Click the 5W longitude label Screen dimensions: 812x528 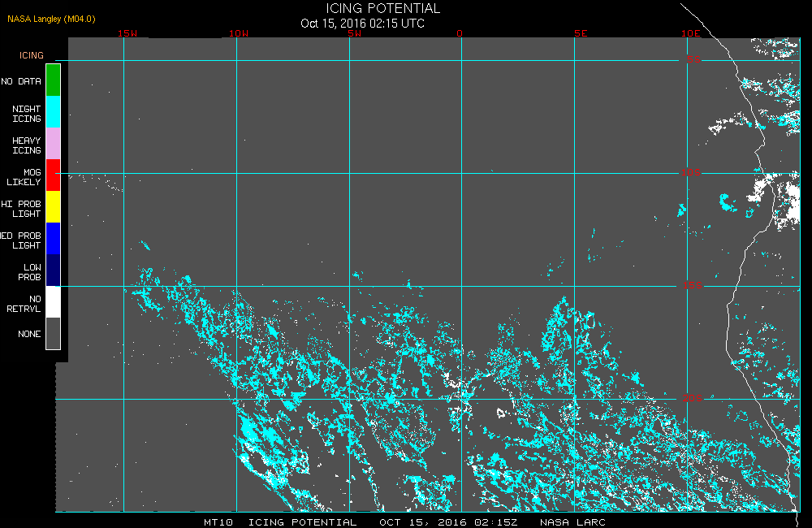pos(355,33)
